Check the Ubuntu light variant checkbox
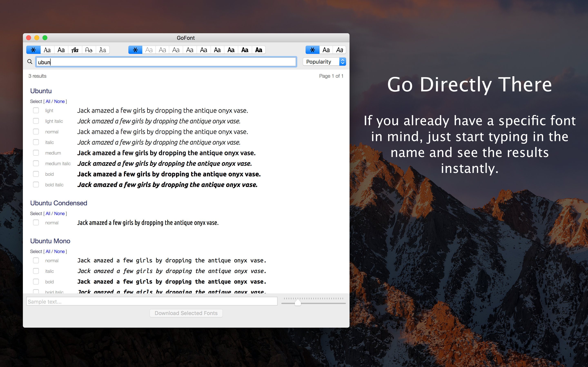 pyautogui.click(x=36, y=111)
